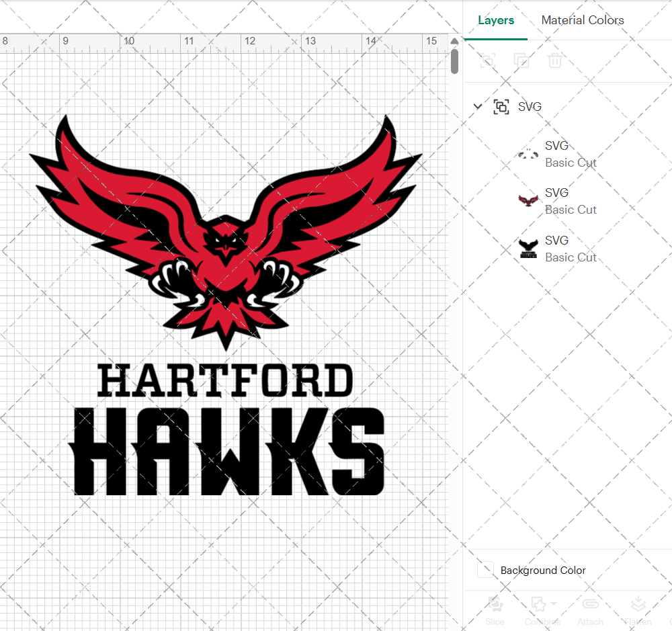Select the black hawk SVG layer thumbnail

(528, 249)
